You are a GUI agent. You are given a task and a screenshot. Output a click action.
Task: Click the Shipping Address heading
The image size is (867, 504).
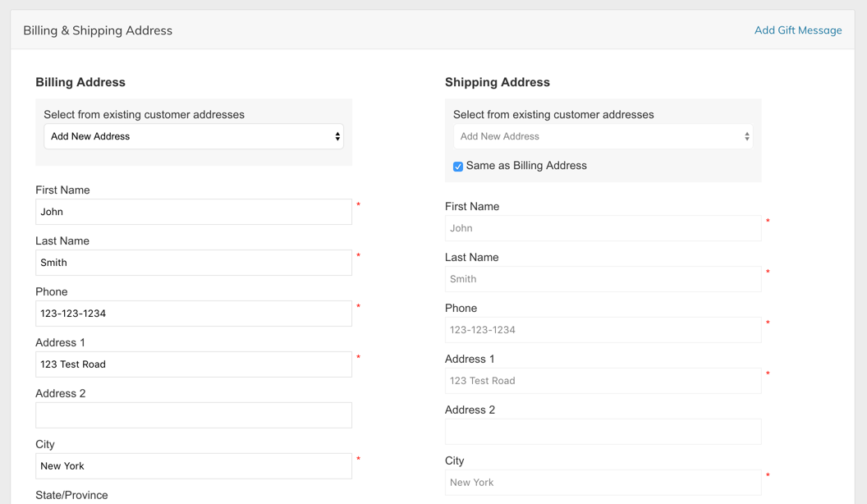click(x=497, y=82)
